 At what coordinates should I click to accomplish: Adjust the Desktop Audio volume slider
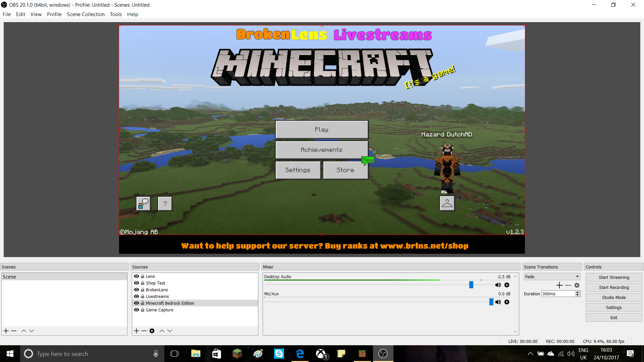471,285
